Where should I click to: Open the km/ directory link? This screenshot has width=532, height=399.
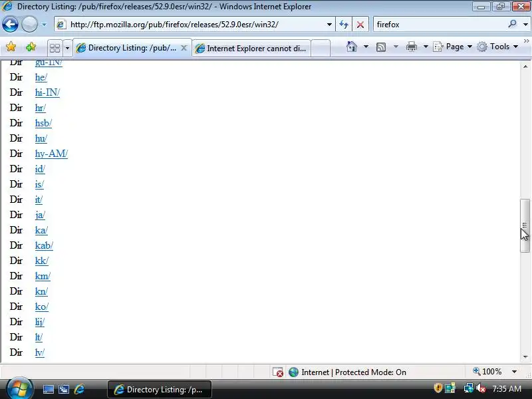[43, 276]
